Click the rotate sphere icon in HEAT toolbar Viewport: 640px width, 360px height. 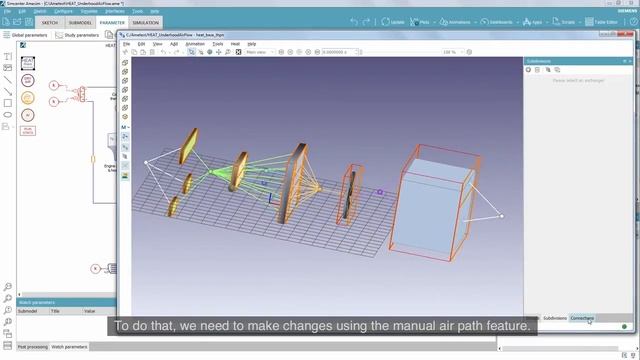209,52
